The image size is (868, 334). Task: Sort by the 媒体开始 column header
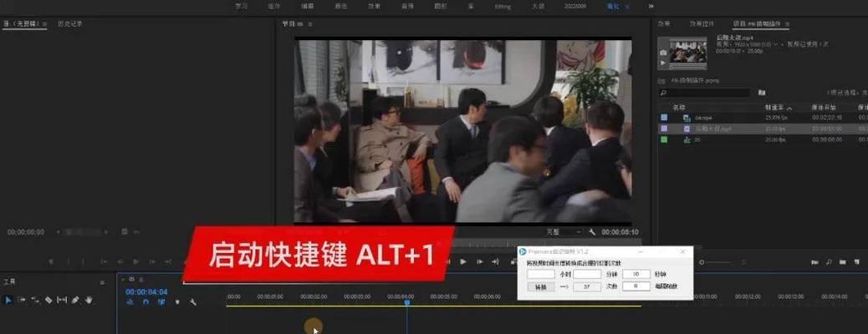[x=823, y=107]
